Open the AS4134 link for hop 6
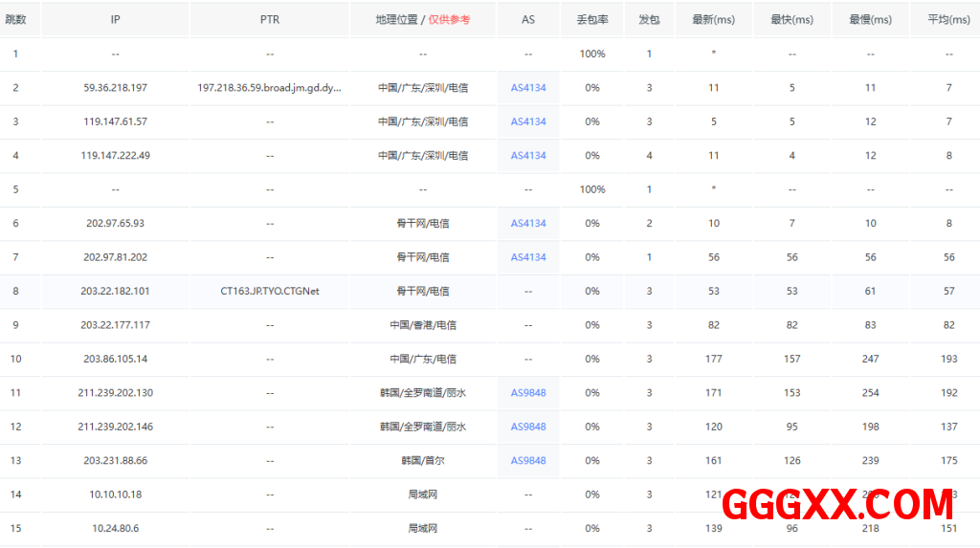The height and width of the screenshot is (548, 980). (x=527, y=224)
